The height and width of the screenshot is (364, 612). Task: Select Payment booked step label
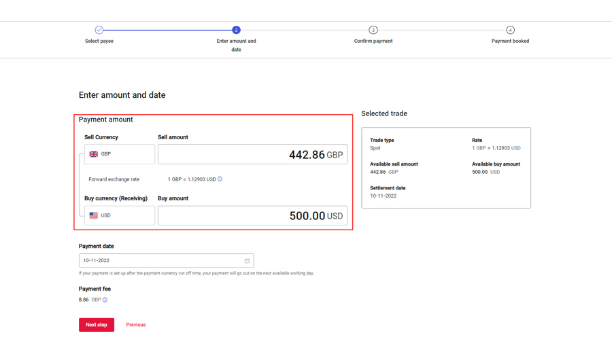pos(510,41)
